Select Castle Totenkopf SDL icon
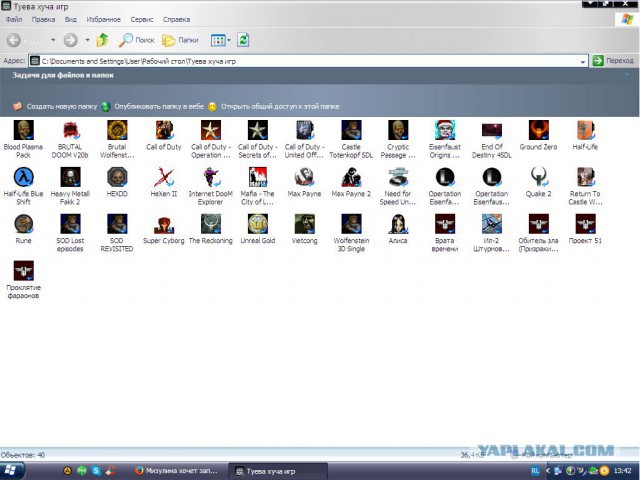640x480 pixels. click(x=351, y=130)
